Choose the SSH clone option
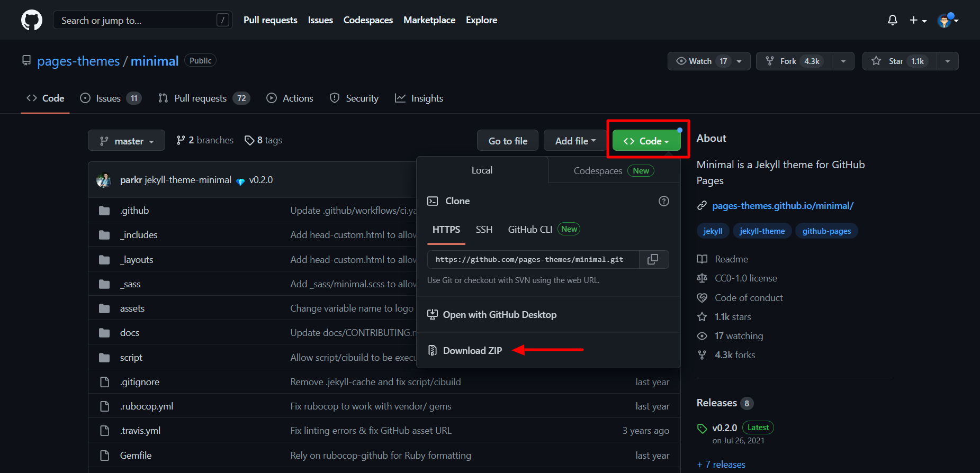The width and height of the screenshot is (980, 473). 484,230
